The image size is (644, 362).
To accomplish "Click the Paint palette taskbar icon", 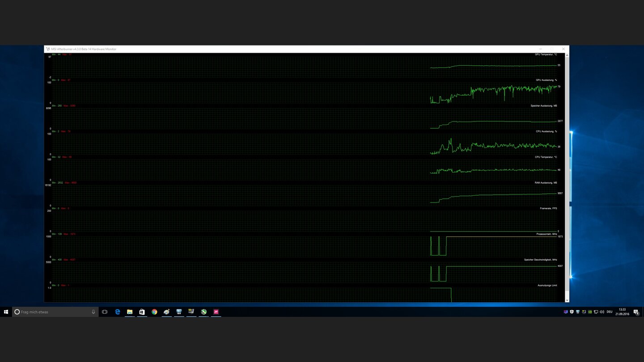I will tap(166, 312).
